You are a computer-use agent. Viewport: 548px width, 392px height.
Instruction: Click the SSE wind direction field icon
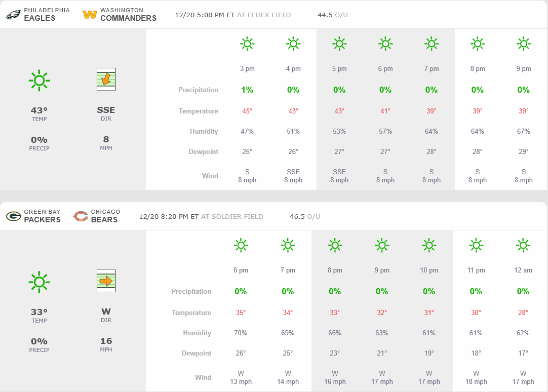pyautogui.click(x=106, y=80)
